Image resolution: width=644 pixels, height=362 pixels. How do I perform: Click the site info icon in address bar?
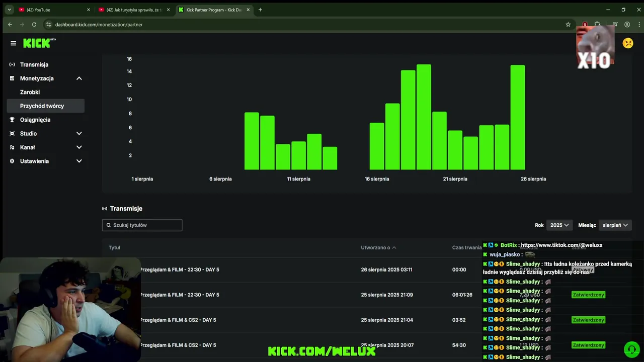coord(48,25)
